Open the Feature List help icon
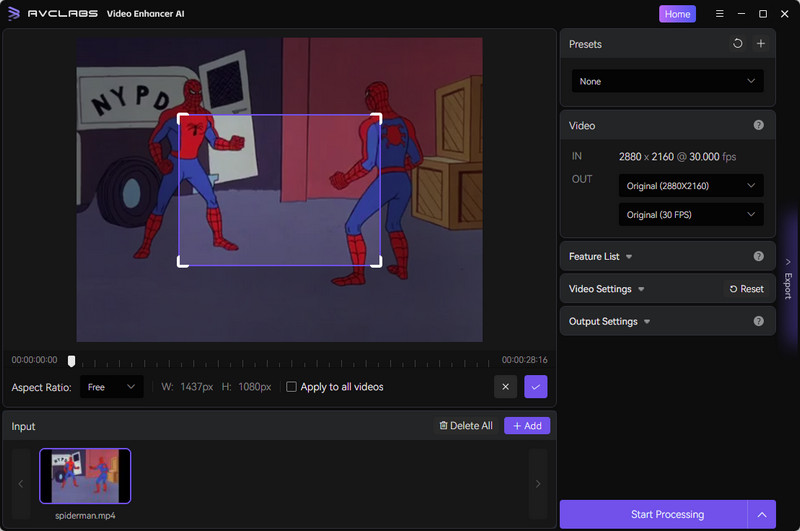 coord(758,257)
